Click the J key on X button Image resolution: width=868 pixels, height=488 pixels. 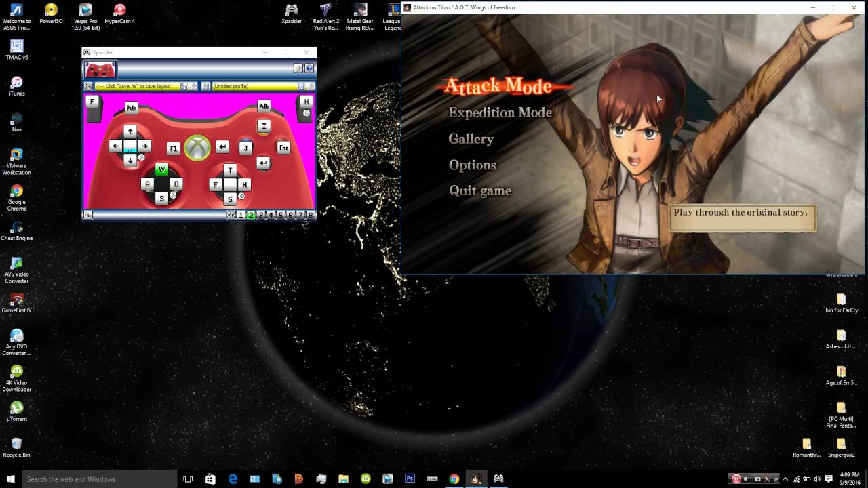(x=245, y=148)
